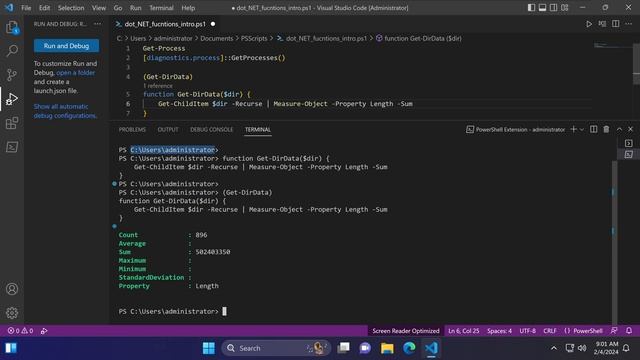Click Documents in breadcrumb path
Screen dimensions: 640x360
(x=216, y=38)
